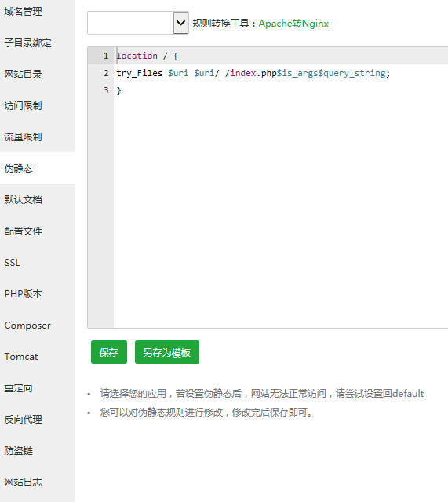The width and height of the screenshot is (448, 502).
Task: Place cursor on 'location / {' line
Action: (x=147, y=56)
